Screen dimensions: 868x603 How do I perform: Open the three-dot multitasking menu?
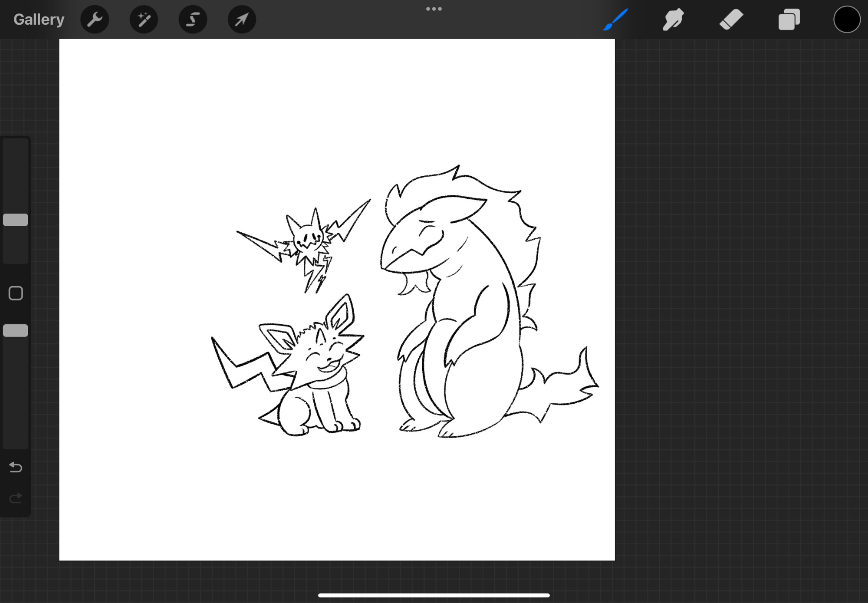434,9
